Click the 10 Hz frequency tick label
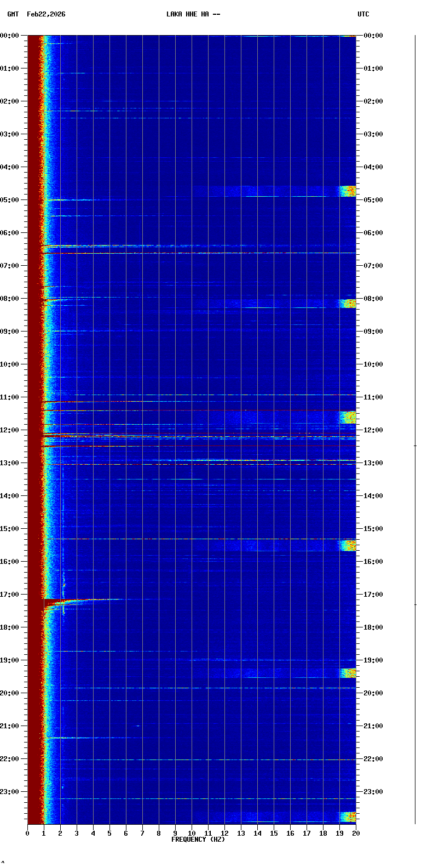This screenshot has width=439, height=868. pos(192,833)
